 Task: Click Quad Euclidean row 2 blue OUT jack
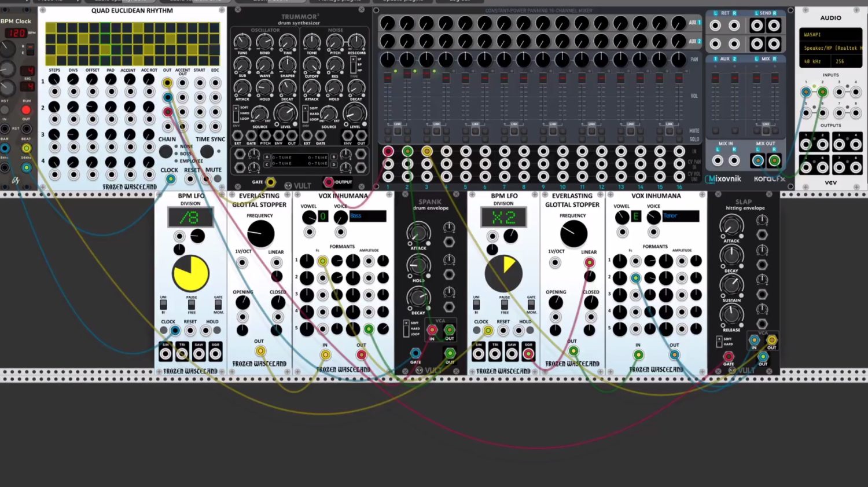167,97
